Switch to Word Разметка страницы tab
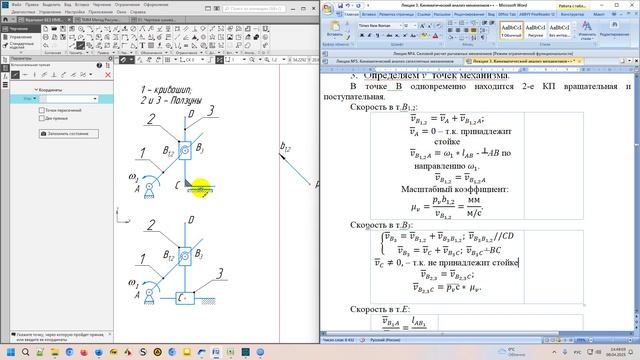 pyautogui.click(x=396, y=14)
